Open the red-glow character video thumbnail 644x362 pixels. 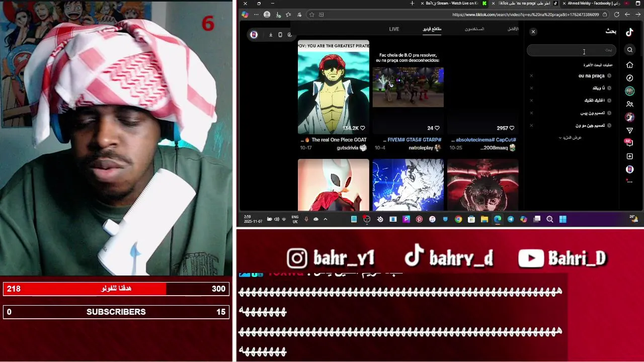point(482,185)
